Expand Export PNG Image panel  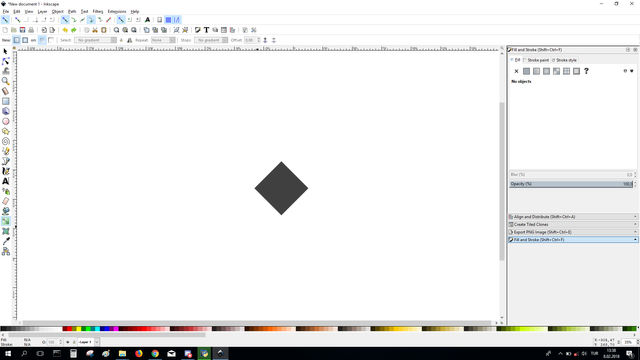573,232
